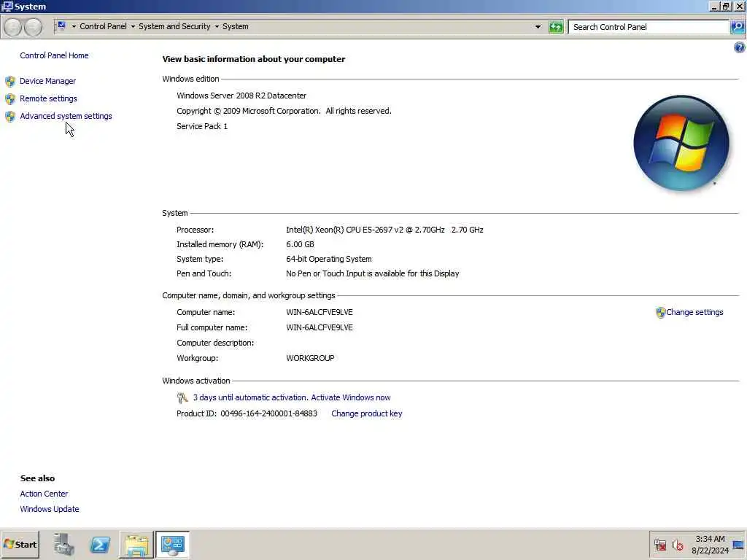Screen dimensions: 747x560
Task: Open Windows Update from See also
Action: pos(50,509)
